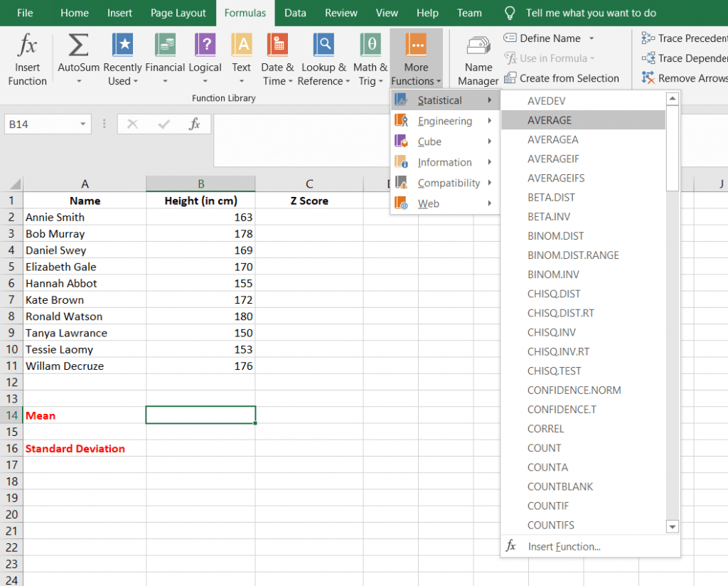Screen dimensions: 728x586
Task: Expand the Engineering functions submenu
Action: click(444, 121)
